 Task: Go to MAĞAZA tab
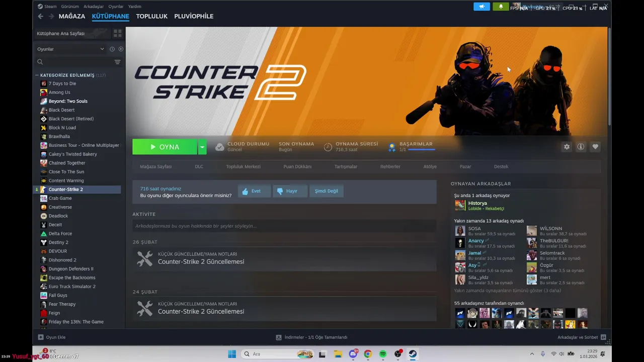point(72,16)
